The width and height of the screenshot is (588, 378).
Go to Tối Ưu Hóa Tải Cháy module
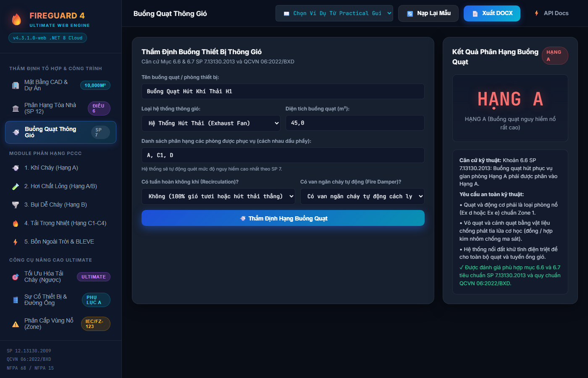[x=60, y=277]
